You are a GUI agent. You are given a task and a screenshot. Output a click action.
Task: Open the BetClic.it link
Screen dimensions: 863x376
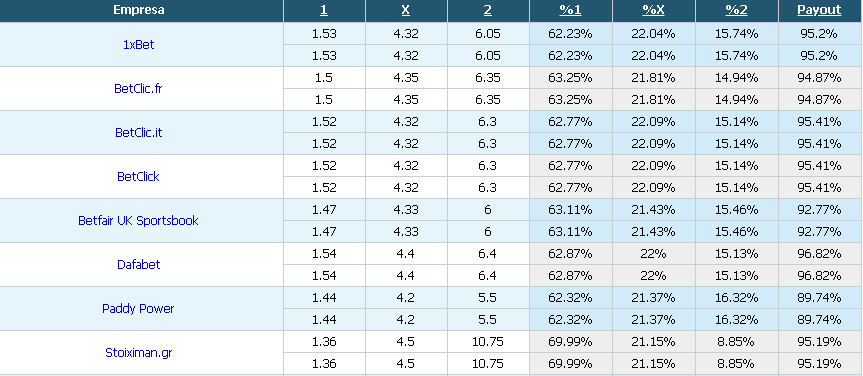pos(138,133)
